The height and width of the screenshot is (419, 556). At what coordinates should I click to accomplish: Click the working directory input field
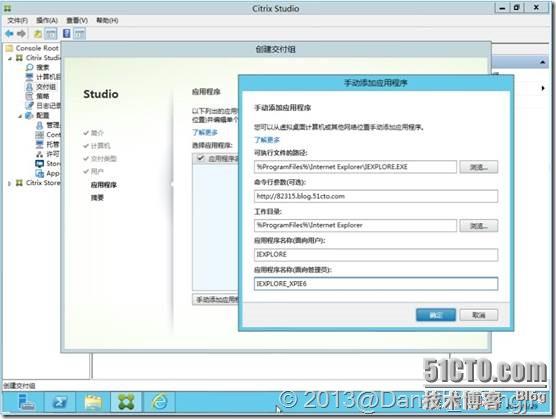[355, 225]
